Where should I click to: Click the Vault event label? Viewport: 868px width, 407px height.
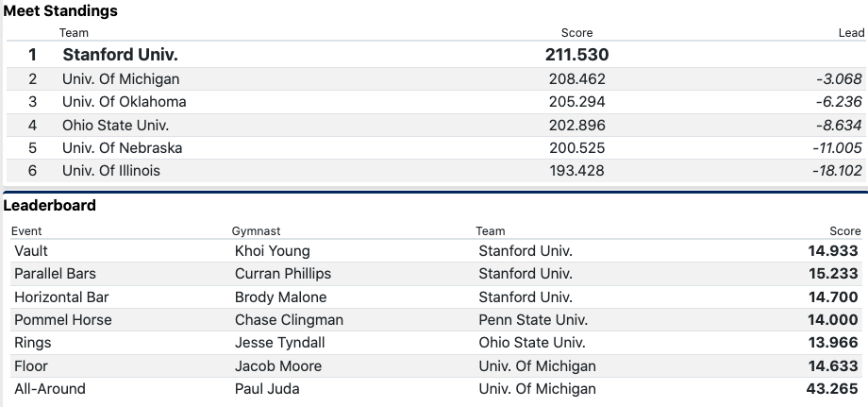point(31,251)
